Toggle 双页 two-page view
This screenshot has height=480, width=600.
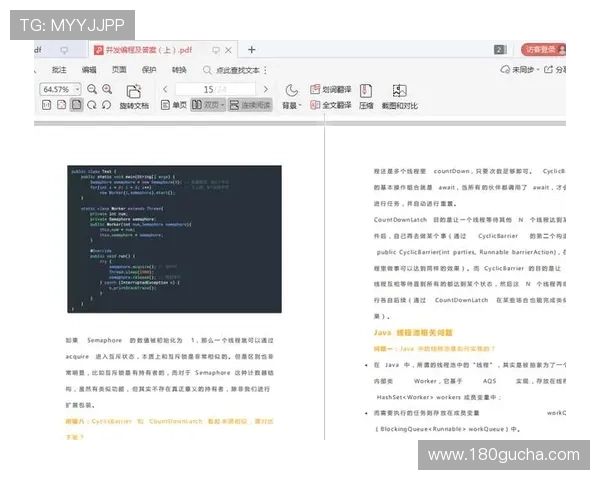(x=208, y=105)
